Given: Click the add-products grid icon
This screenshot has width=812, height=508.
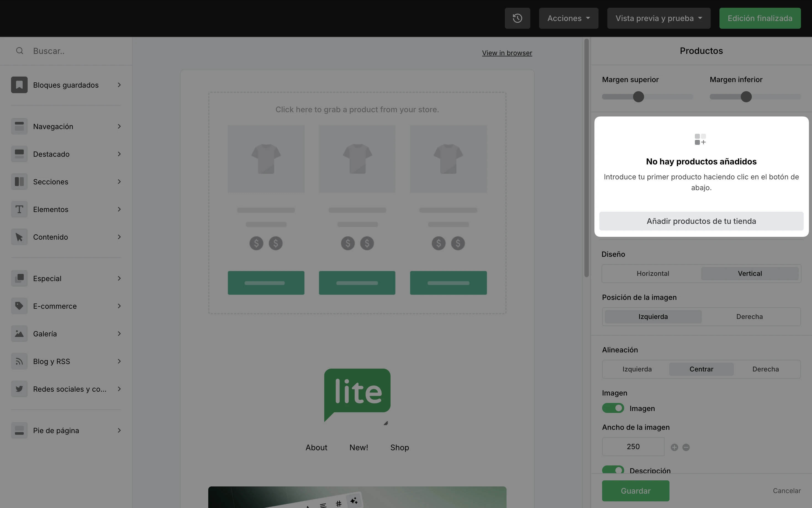Looking at the screenshot, I should point(700,139).
